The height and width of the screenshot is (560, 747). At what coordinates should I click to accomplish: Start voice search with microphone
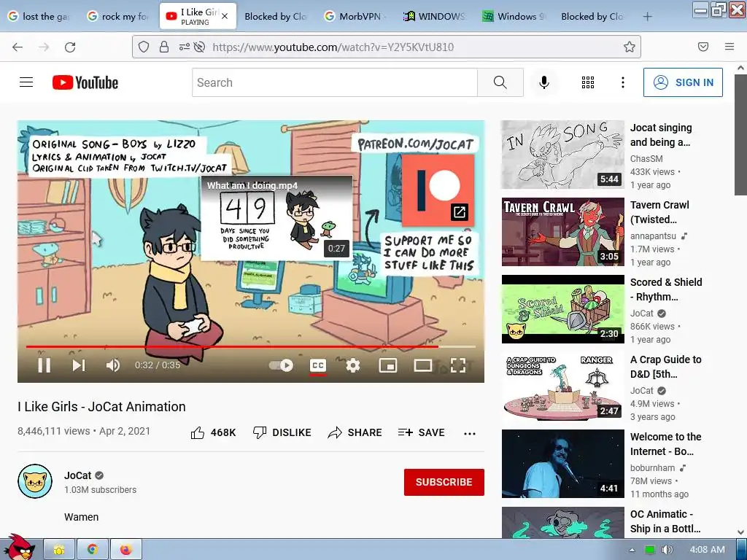click(x=544, y=82)
